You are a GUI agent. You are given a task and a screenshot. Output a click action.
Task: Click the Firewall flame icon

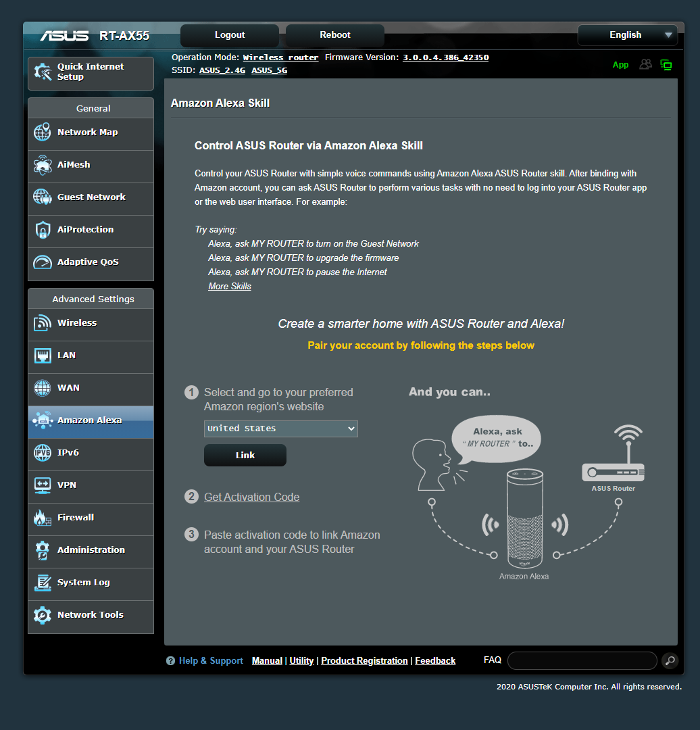point(43,518)
